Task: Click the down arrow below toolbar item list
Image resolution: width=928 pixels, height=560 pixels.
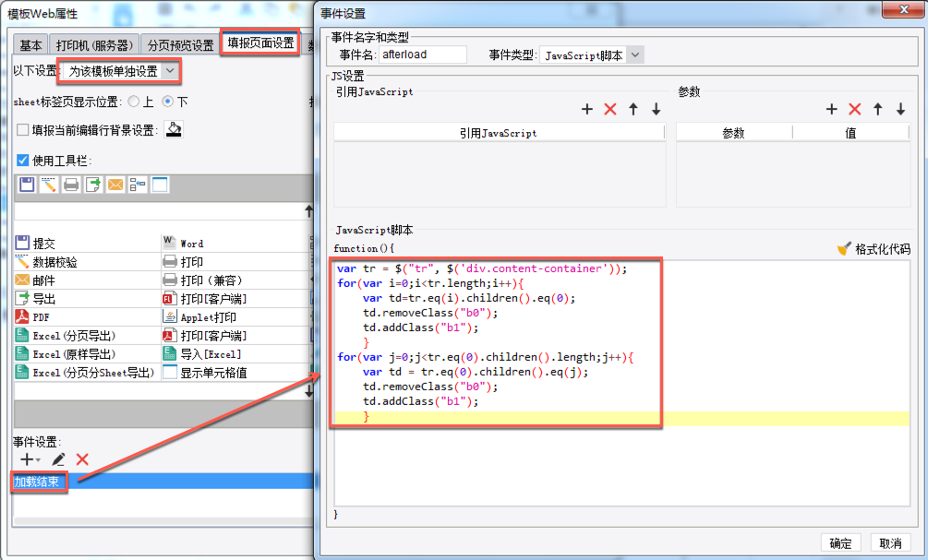Action: (x=308, y=391)
